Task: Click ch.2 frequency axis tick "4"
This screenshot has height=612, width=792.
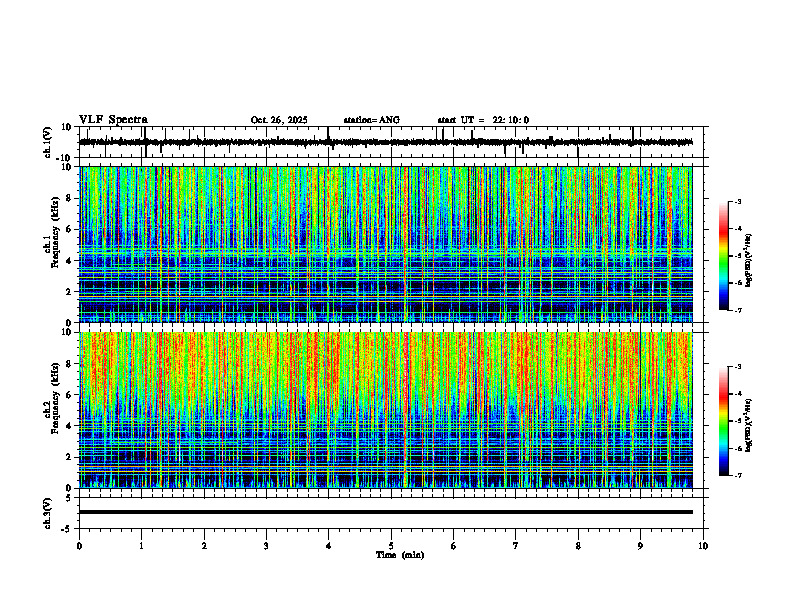Action: [x=69, y=426]
